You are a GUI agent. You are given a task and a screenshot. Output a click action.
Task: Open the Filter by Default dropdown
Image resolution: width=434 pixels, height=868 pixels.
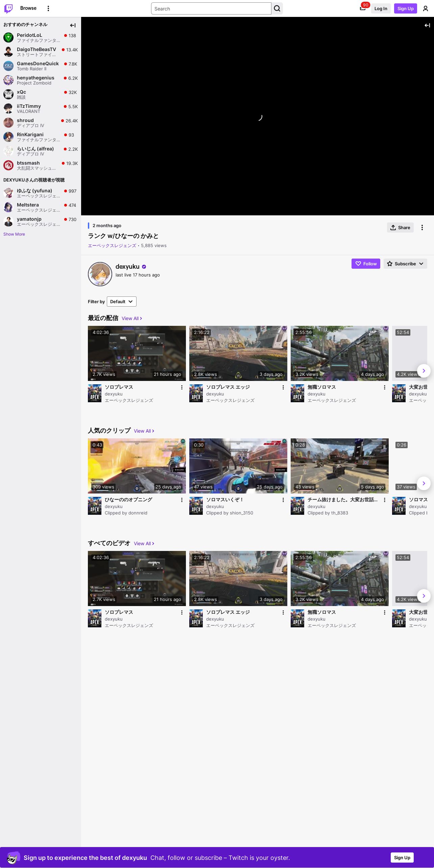pyautogui.click(x=122, y=302)
